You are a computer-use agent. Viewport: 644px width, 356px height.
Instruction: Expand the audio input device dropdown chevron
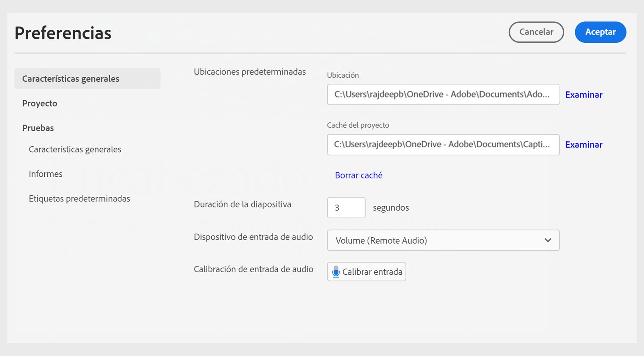pyautogui.click(x=547, y=240)
